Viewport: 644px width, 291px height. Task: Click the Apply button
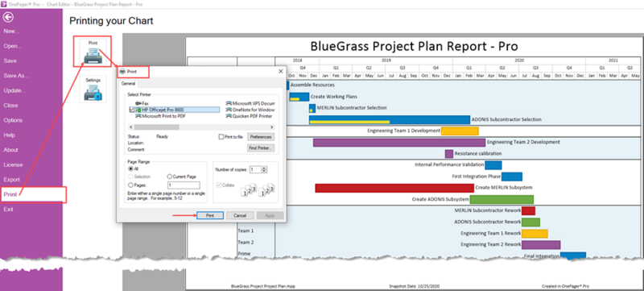270,215
